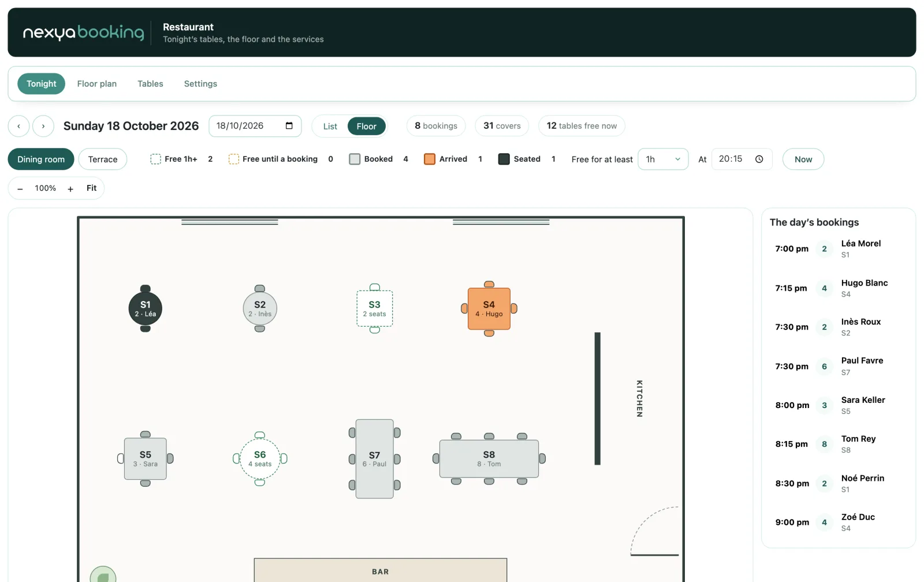The height and width of the screenshot is (582, 924).
Task: Click the Seated dark legend swatch
Action: click(x=504, y=159)
